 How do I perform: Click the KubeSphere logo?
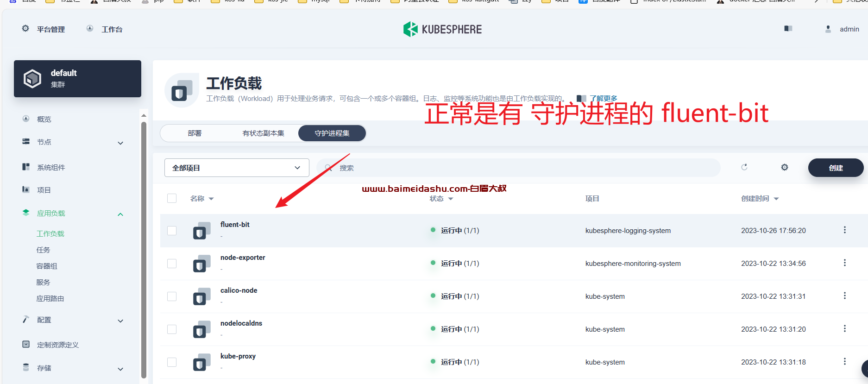click(442, 29)
